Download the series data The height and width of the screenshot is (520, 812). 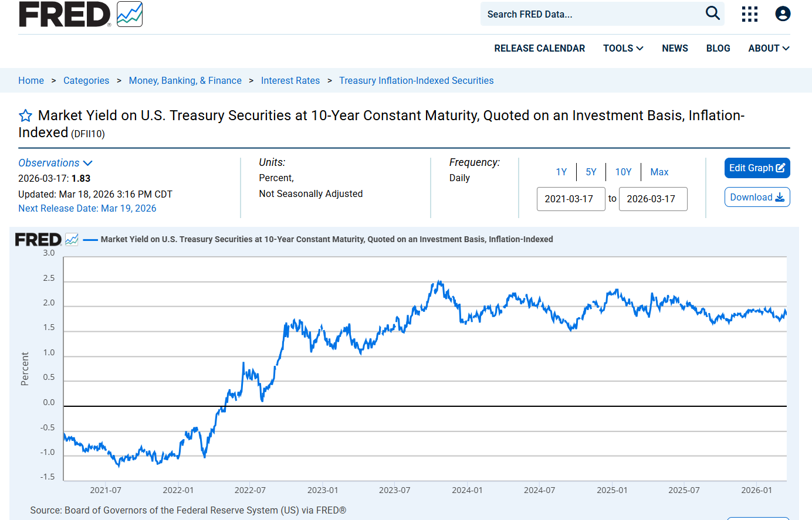[x=757, y=197]
